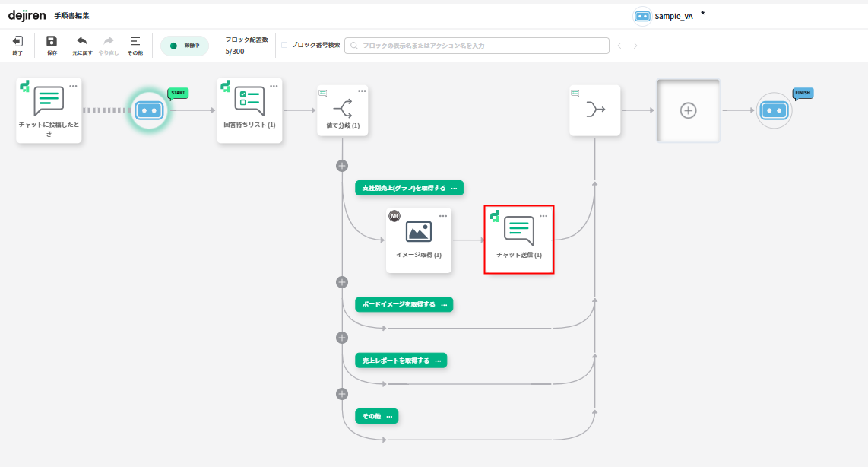This screenshot has width=868, height=467.
Task: Select the START robot node
Action: [x=149, y=110]
